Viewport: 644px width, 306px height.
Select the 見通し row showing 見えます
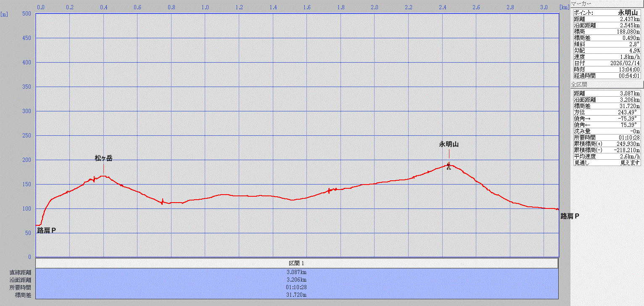[607, 163]
